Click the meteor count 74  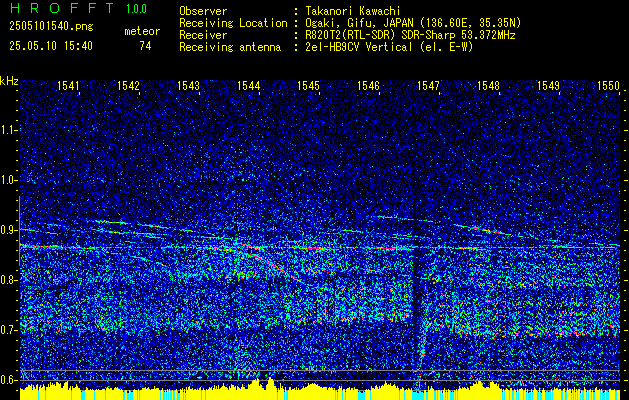[145, 46]
